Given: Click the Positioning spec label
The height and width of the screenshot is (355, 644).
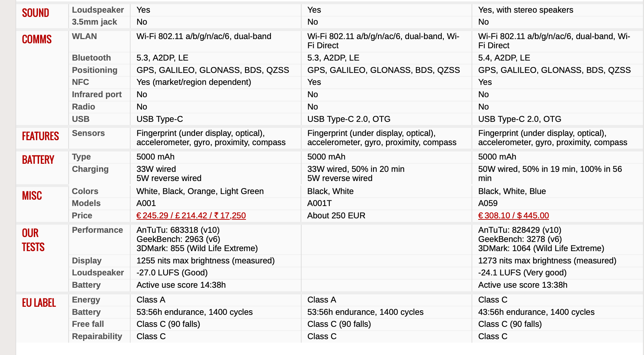Looking at the screenshot, I should (94, 70).
